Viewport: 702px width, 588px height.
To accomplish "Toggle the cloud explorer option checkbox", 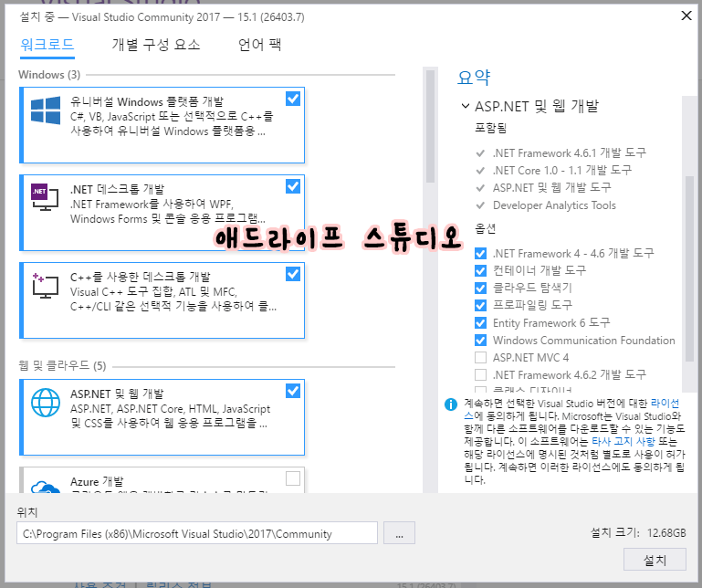I will click(480, 288).
